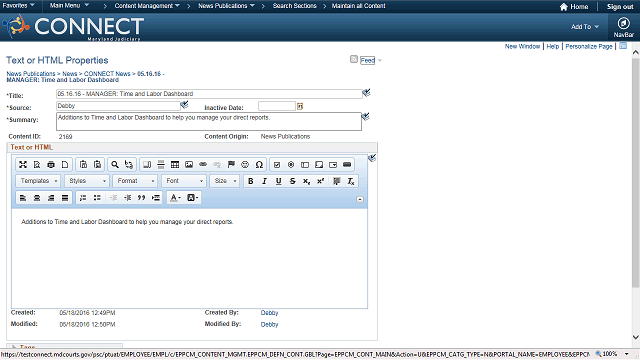Toggle Strikethrough formatting
The width and height of the screenshot is (640, 360).
click(292, 181)
